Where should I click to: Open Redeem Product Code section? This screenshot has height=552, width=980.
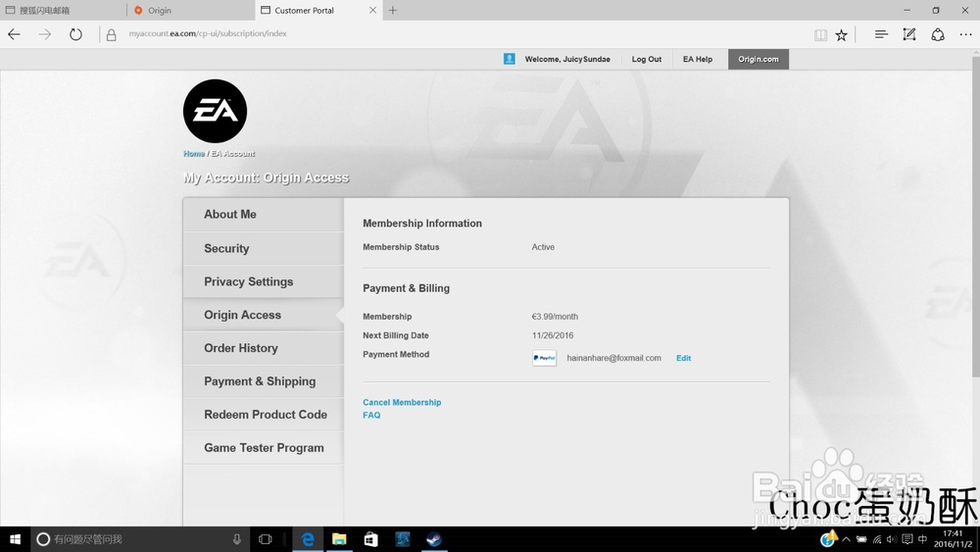click(263, 415)
